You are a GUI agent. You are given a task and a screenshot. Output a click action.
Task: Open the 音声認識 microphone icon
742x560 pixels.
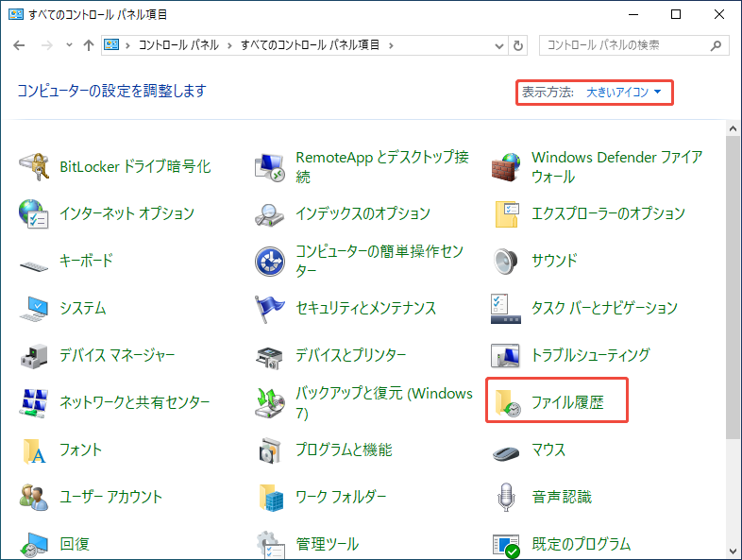pos(506,497)
